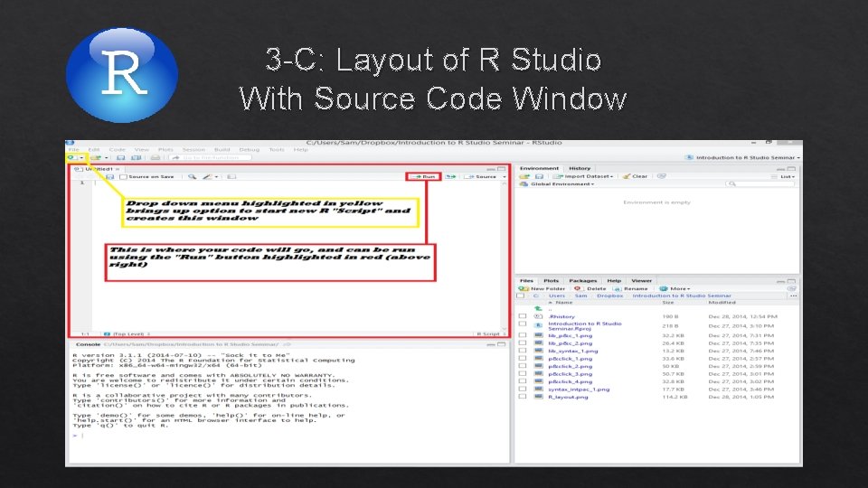This screenshot has width=868, height=488.
Task: Open the More dropdown in Files pane
Action: click(x=675, y=288)
